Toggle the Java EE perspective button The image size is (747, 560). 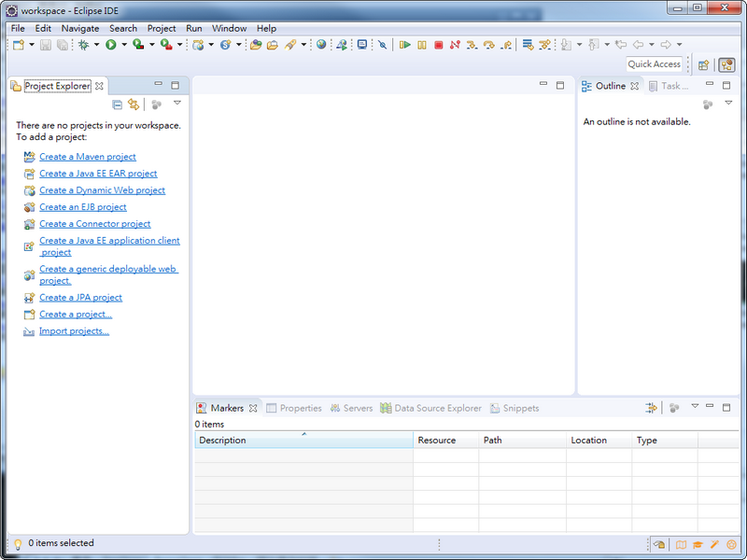726,64
